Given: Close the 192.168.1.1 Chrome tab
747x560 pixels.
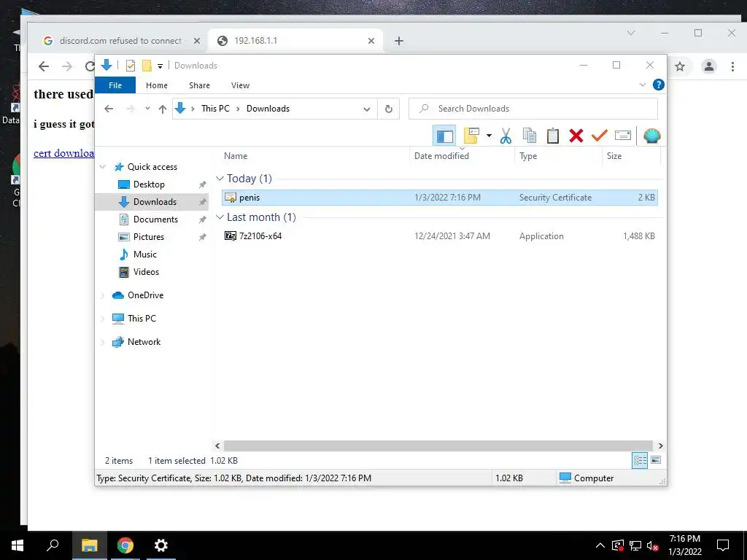Looking at the screenshot, I should coord(371,41).
